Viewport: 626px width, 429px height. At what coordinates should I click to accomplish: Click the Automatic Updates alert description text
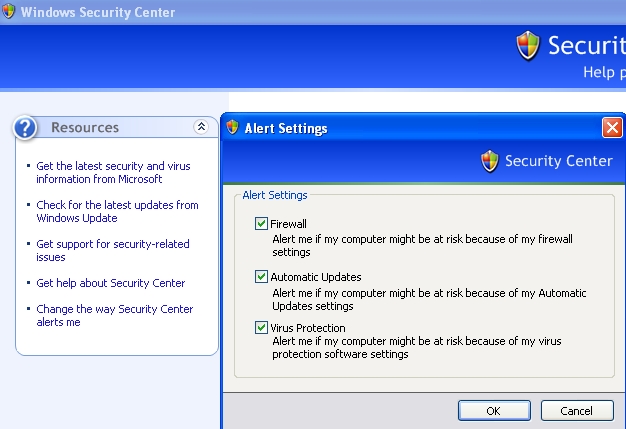tap(429, 299)
